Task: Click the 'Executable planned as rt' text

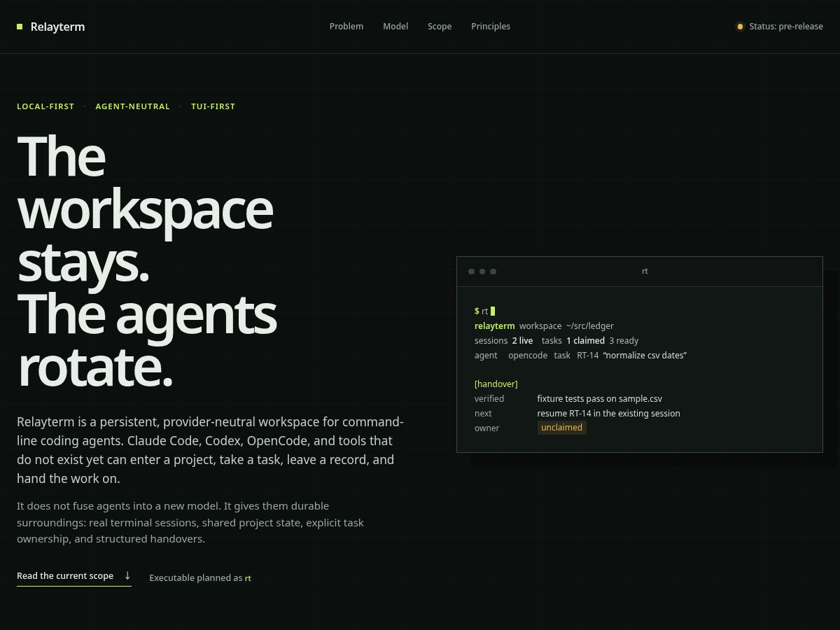Action: coord(200,578)
